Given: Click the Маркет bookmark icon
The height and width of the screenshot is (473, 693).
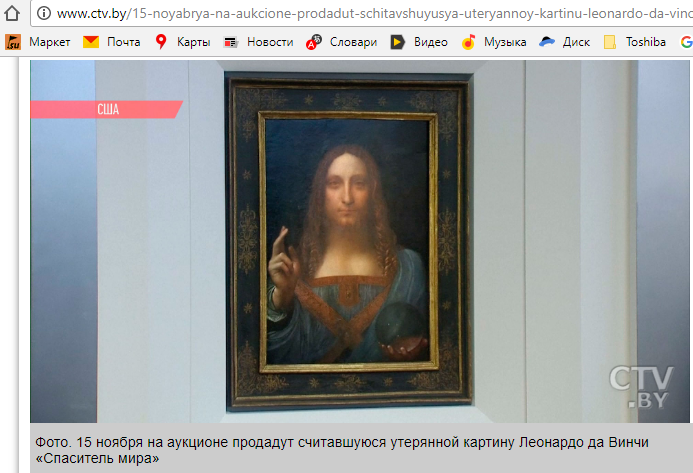Looking at the screenshot, I should point(13,42).
